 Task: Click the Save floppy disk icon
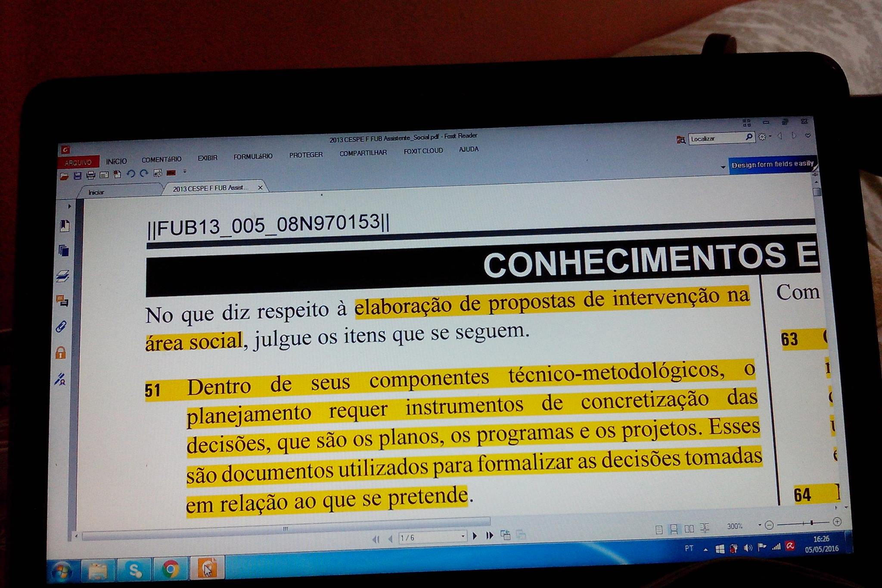[x=78, y=175]
